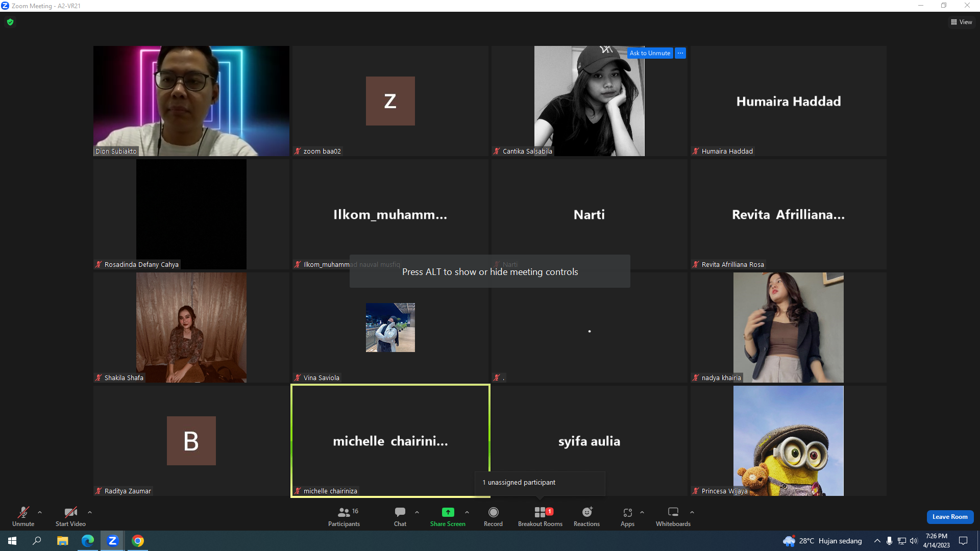Expand audio options arrow next to Unmute
The width and height of the screenshot is (980, 551).
(x=40, y=512)
